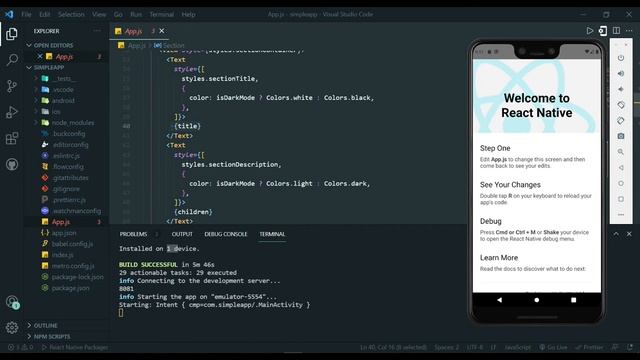This screenshot has width=640, height=360.
Task: Open the Search view in activity bar
Action: (12, 60)
